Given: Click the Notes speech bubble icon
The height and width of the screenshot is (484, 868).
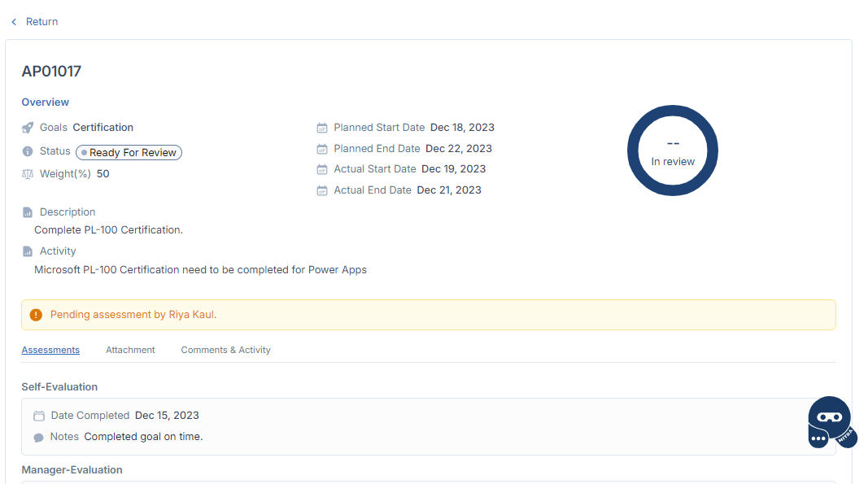Looking at the screenshot, I should point(39,438).
